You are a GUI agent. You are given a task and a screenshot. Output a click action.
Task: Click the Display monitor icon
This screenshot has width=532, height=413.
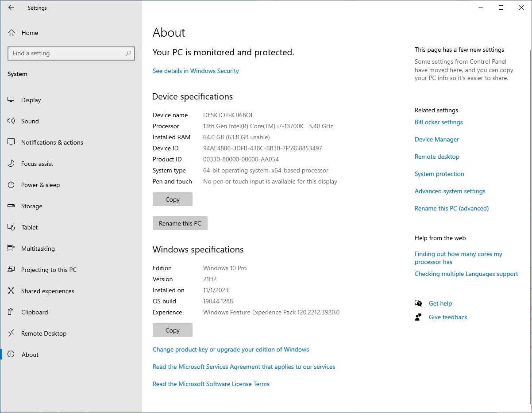(12, 100)
